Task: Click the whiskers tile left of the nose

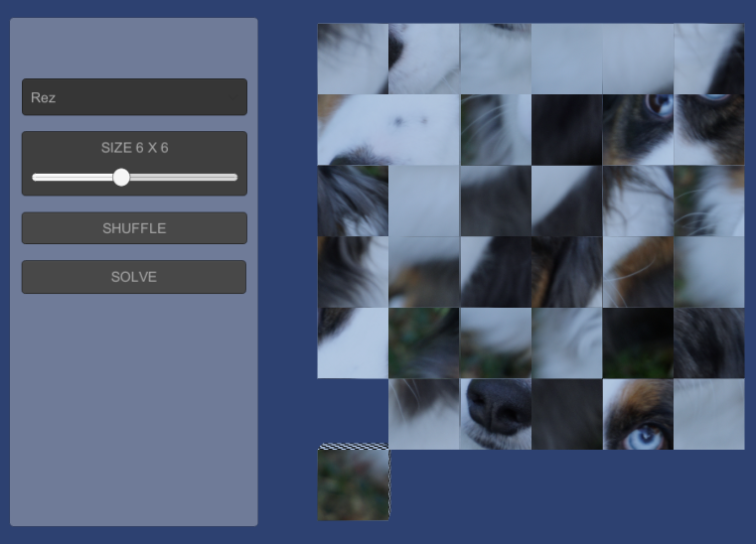Action: (x=424, y=414)
